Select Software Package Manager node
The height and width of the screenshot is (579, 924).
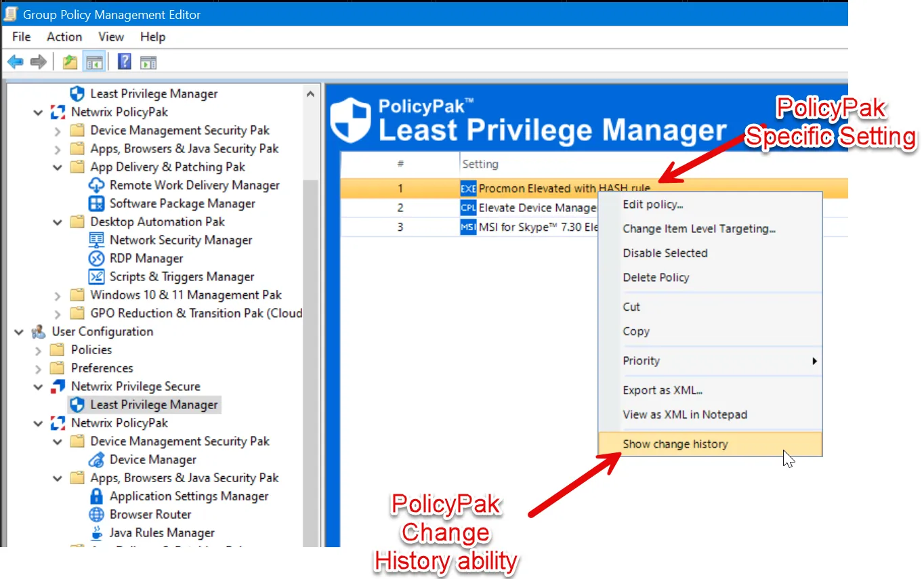[x=182, y=203]
